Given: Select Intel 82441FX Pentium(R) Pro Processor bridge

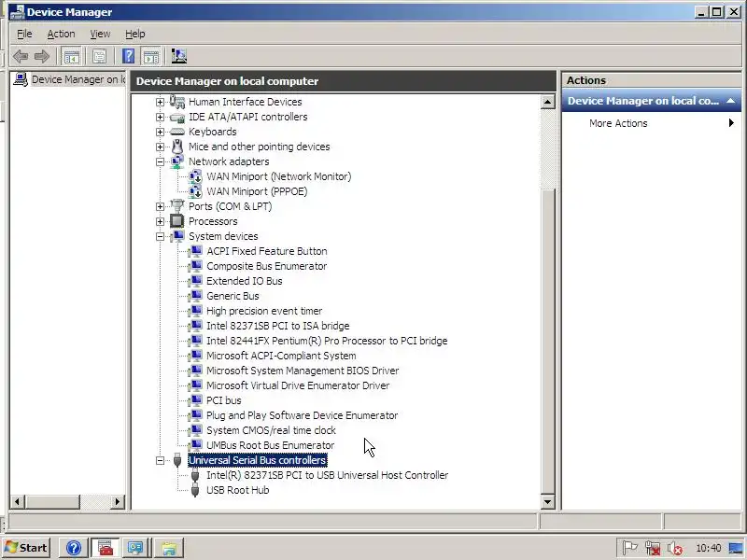Looking at the screenshot, I should tap(327, 341).
